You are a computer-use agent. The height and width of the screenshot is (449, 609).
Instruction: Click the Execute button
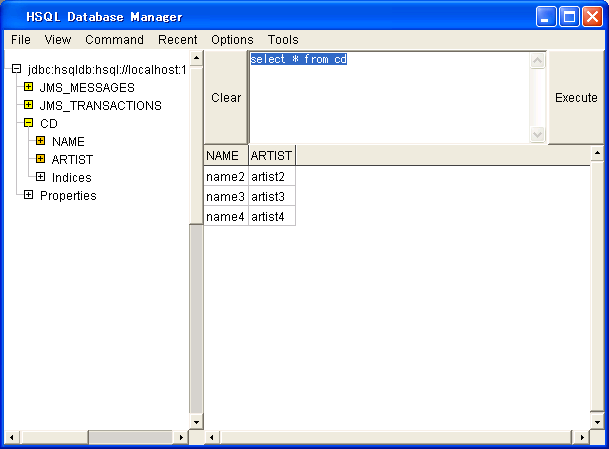(576, 97)
